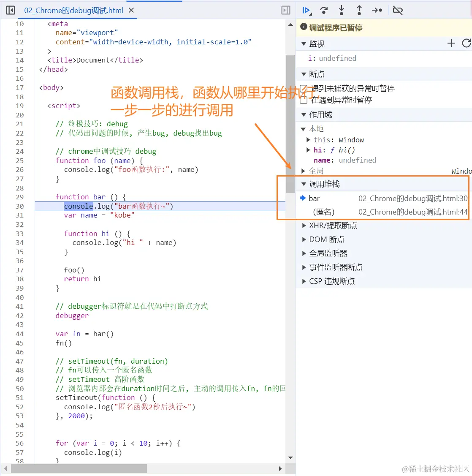This screenshot has height=476, width=472.
Task: Enable 遇到未捕获的异常时暂停 checkbox
Action: pyautogui.click(x=304, y=89)
